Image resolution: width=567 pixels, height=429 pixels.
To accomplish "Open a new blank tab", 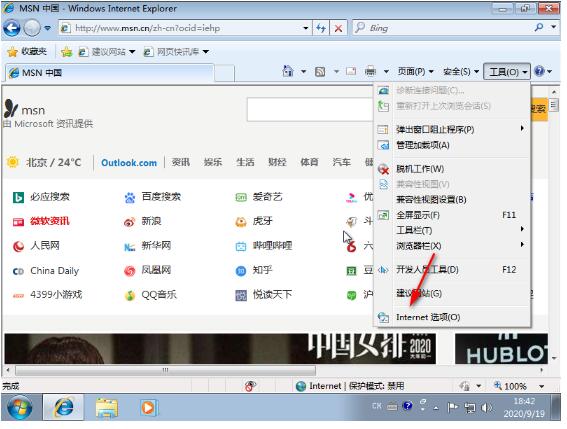I will point(224,73).
